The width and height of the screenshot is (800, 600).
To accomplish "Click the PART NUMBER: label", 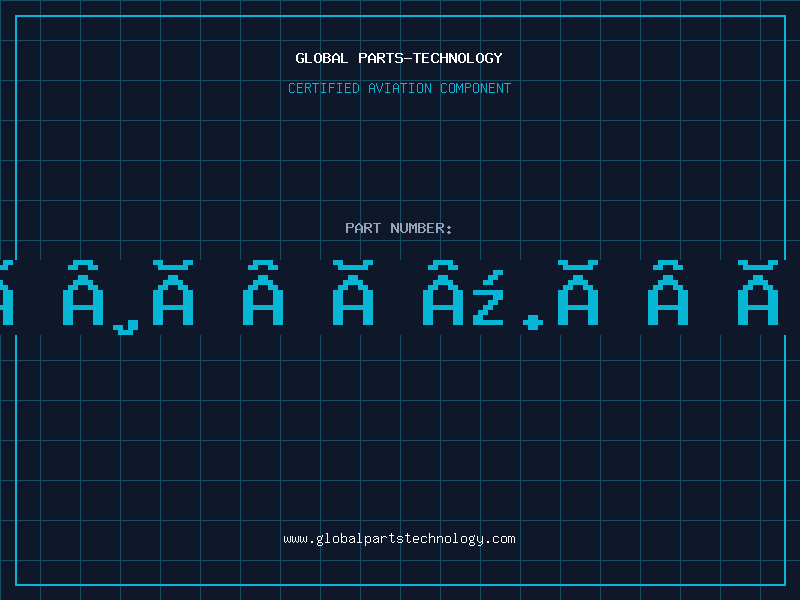I will (x=398, y=228).
